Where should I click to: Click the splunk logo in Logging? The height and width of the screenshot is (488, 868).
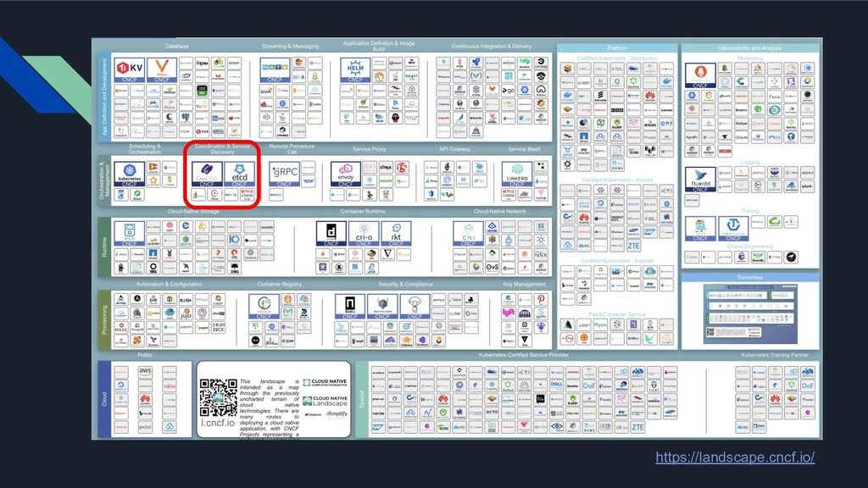(x=807, y=186)
